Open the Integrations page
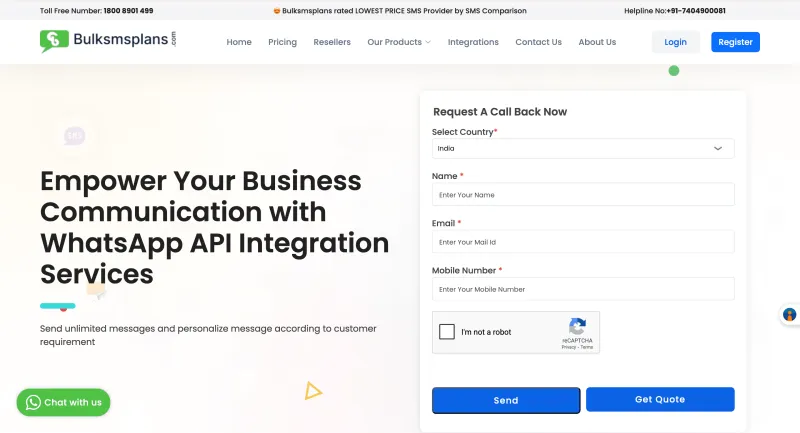 point(473,42)
